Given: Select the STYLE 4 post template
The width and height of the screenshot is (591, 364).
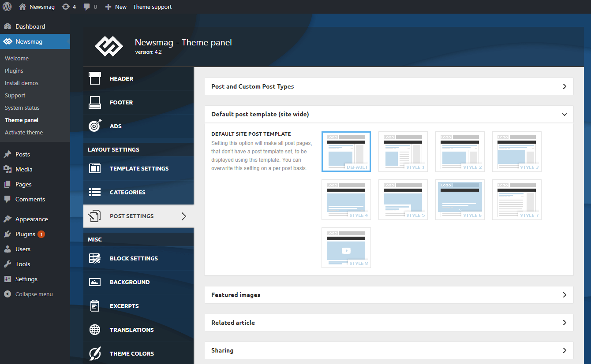Looking at the screenshot, I should point(346,200).
